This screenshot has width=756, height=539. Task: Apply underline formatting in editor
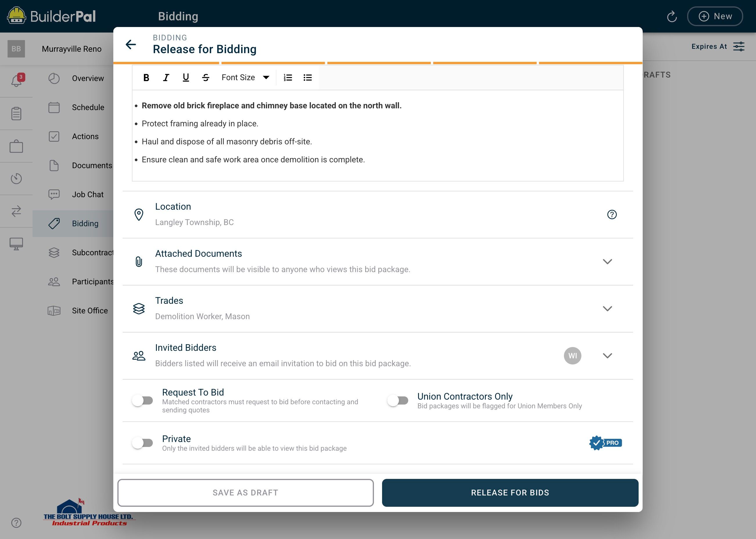(186, 78)
